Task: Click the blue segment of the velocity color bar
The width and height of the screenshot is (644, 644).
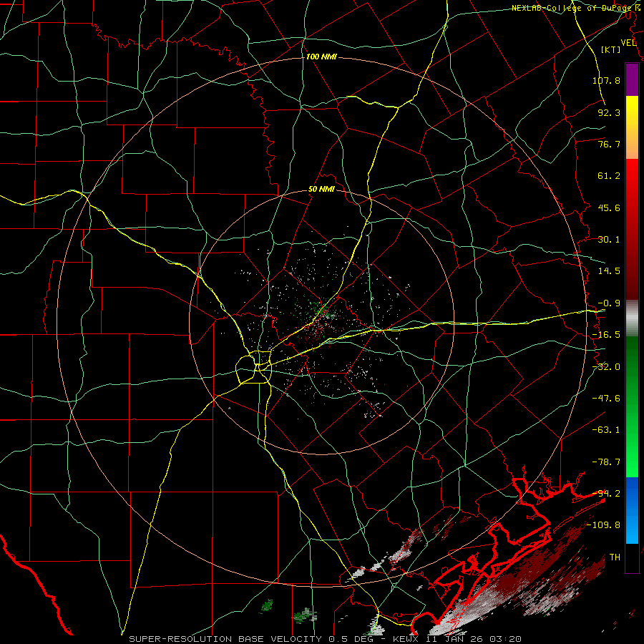Action: pos(632,510)
